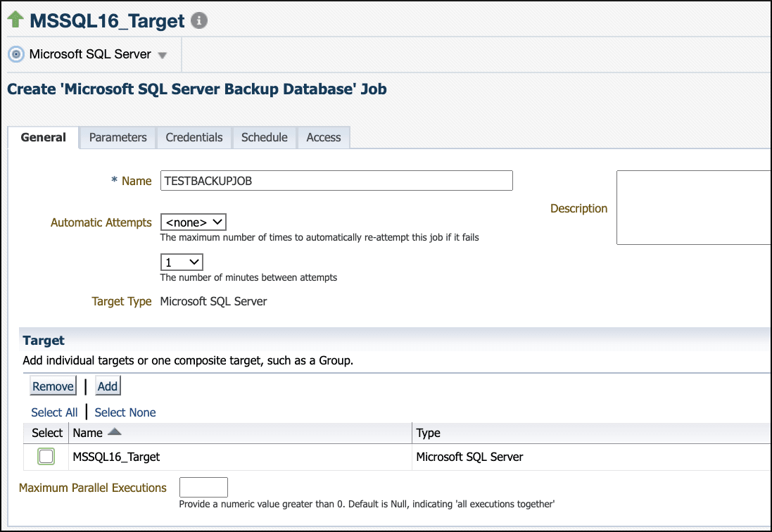This screenshot has height=532, width=772.
Task: Expand the Microsoft SQL Server menu arrow
Action: coord(162,54)
